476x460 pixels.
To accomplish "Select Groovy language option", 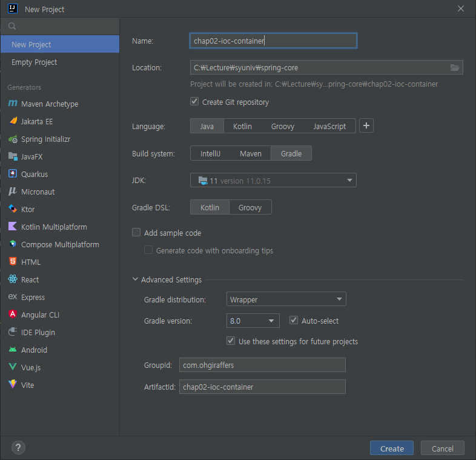I will 283,126.
